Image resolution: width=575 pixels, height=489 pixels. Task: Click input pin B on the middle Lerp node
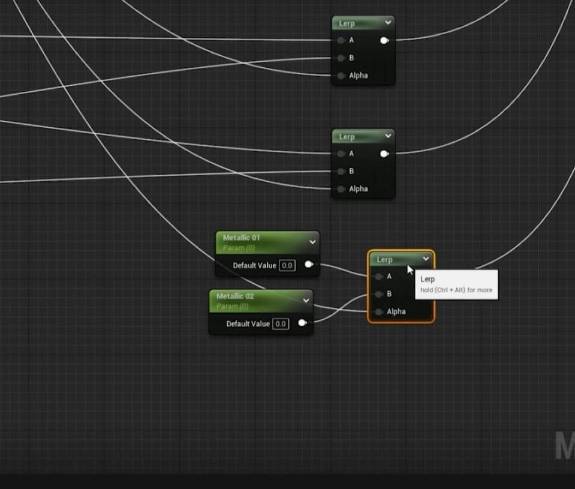(x=341, y=171)
